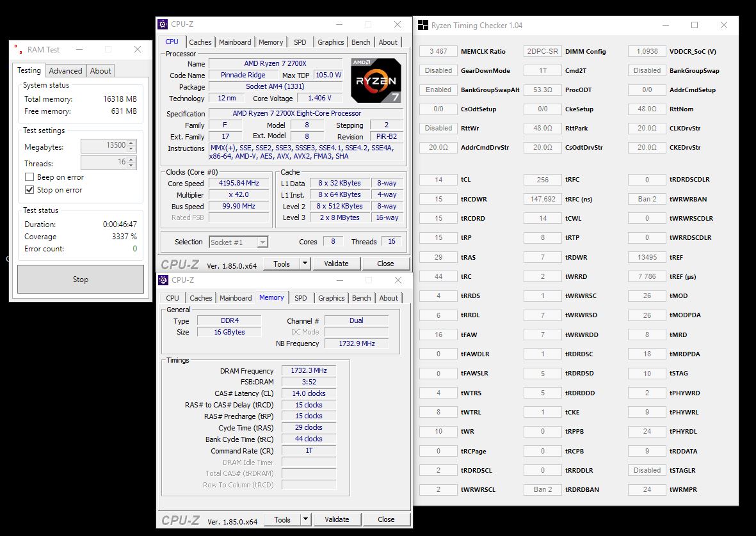Open Tools dropdown arrow in lower CPU-Z window
The width and height of the screenshot is (756, 536).
pyautogui.click(x=305, y=519)
